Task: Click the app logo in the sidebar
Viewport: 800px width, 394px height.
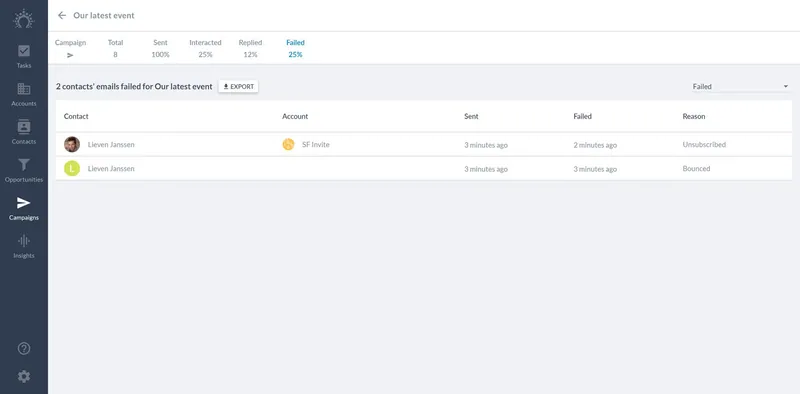Action: (x=23, y=19)
